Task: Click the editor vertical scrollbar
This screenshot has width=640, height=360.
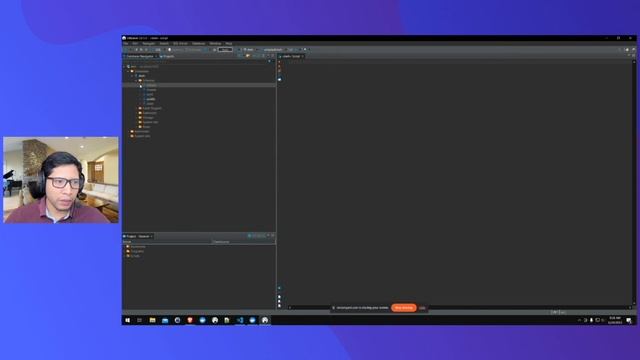Action: [634, 182]
